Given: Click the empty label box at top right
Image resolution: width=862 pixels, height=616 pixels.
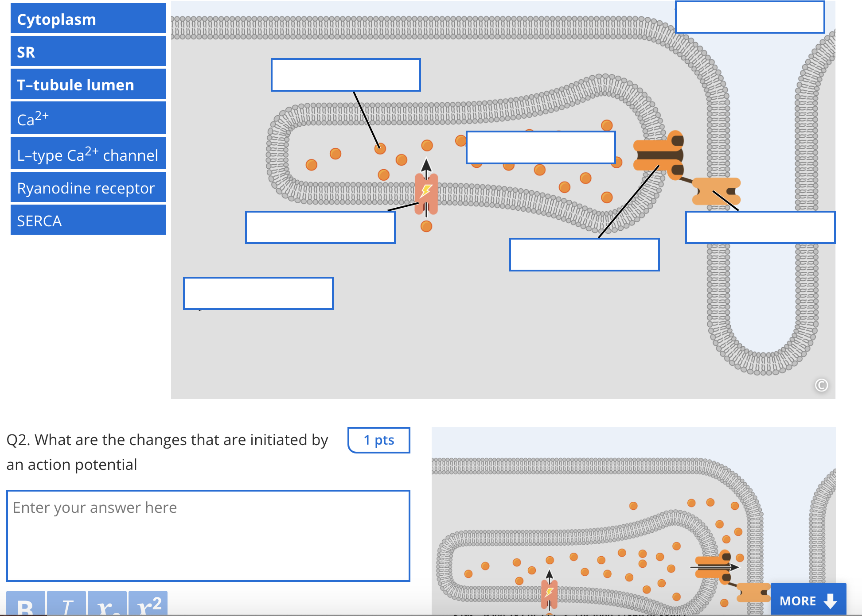Looking at the screenshot, I should (x=750, y=17).
